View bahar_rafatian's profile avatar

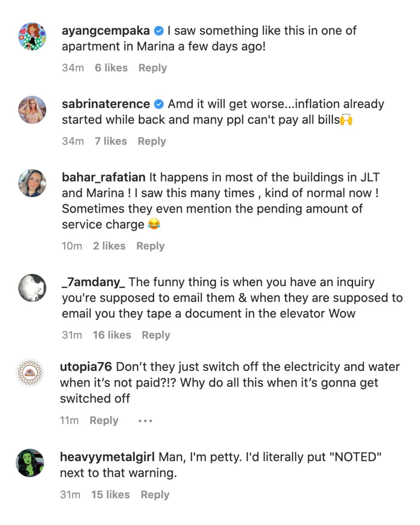click(x=32, y=183)
